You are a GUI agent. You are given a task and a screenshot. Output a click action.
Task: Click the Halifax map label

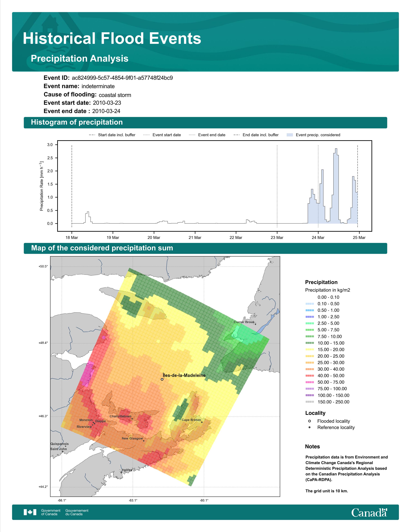click(127, 470)
